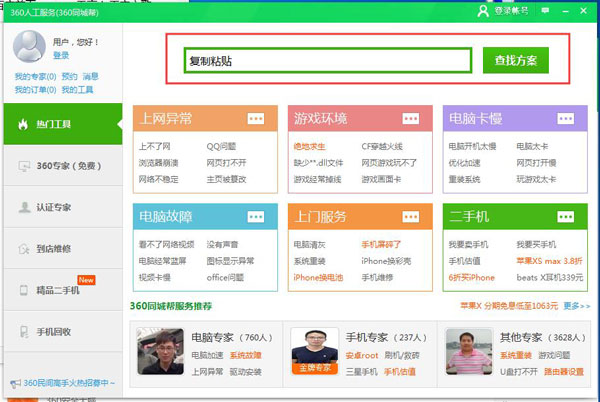
Task: Select QQ问题 under 上网异常
Action: [x=221, y=146]
